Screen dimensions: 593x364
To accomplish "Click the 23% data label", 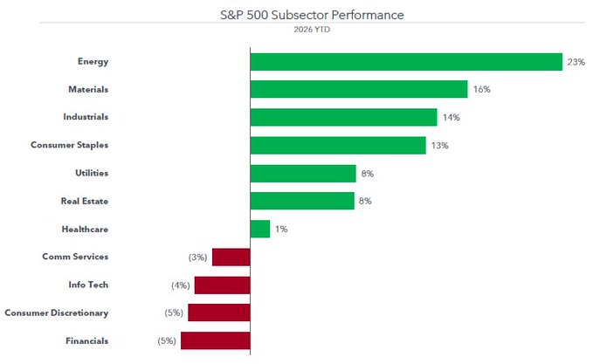I will coord(576,62).
